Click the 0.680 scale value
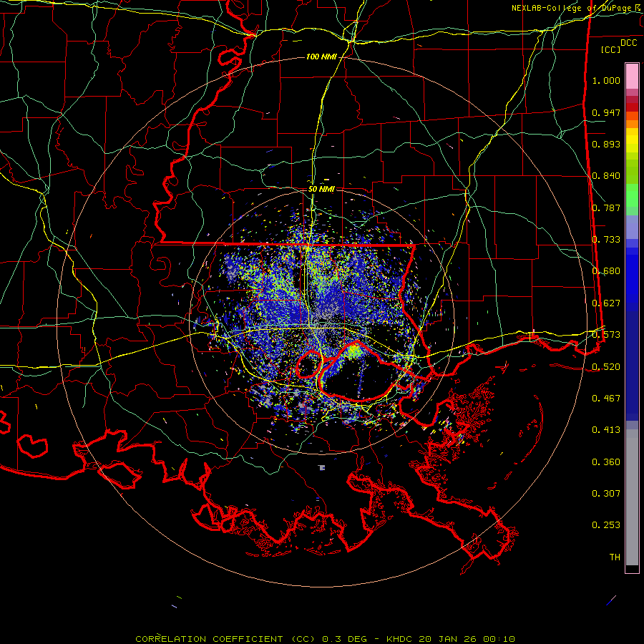Image resolution: width=644 pixels, height=644 pixels. click(606, 271)
